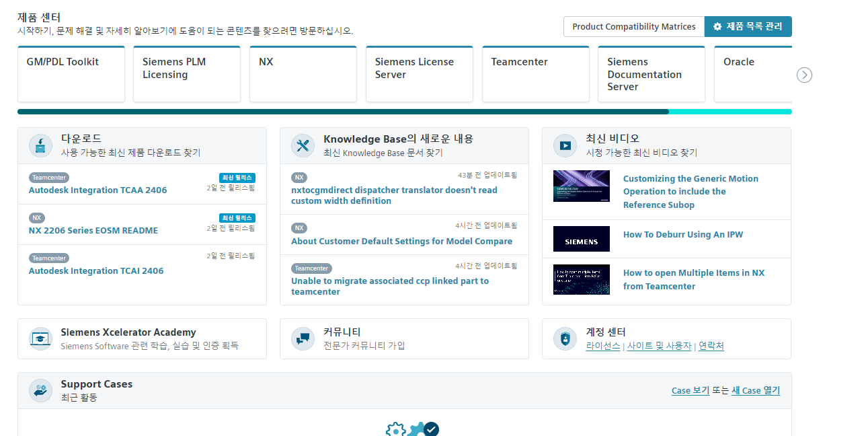Open Product Compatibility Matrices
This screenshot has width=868, height=436.
coord(633,27)
